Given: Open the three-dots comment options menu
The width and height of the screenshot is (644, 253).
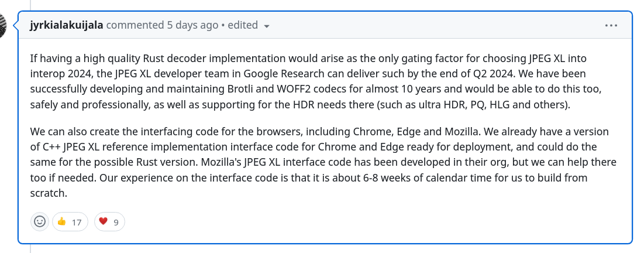Looking at the screenshot, I should tap(611, 26).
